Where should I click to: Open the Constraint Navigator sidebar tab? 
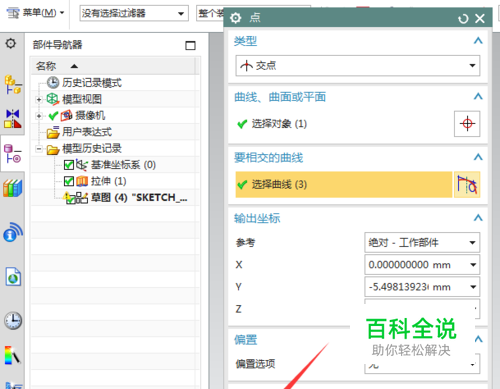tap(13, 119)
